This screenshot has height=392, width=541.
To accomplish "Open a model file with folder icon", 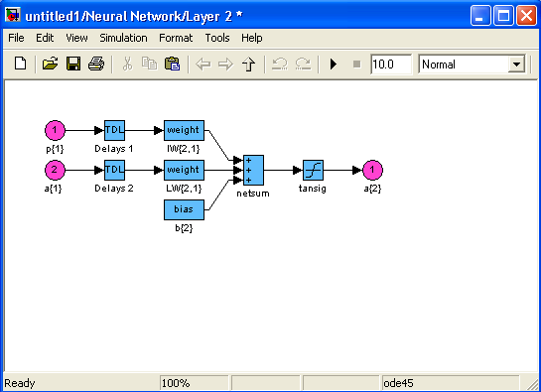I will tap(50, 65).
